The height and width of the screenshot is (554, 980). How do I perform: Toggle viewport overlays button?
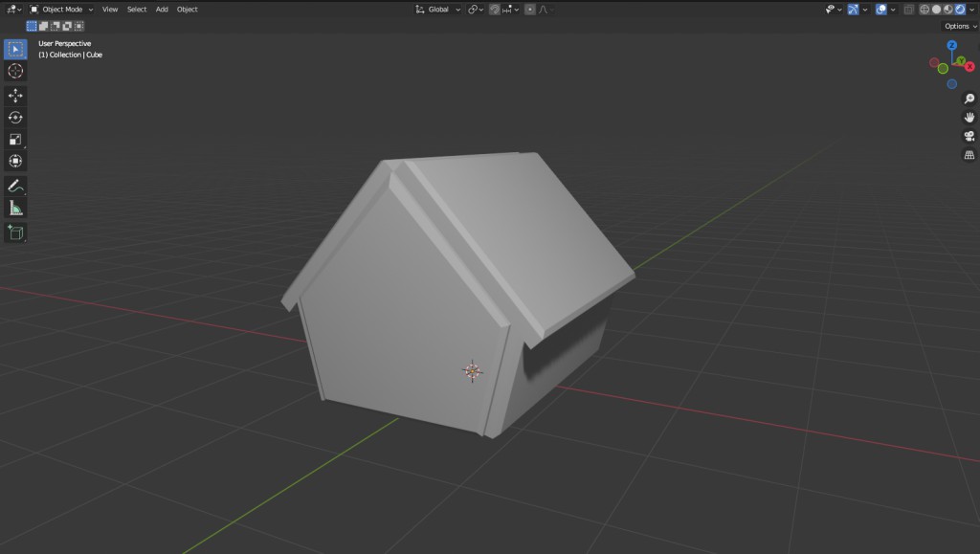click(881, 10)
